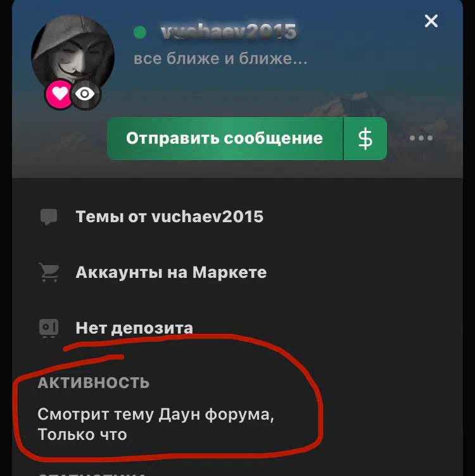This screenshot has width=475, height=476.
Task: Click the pink heart badge icon
Action: (60, 94)
